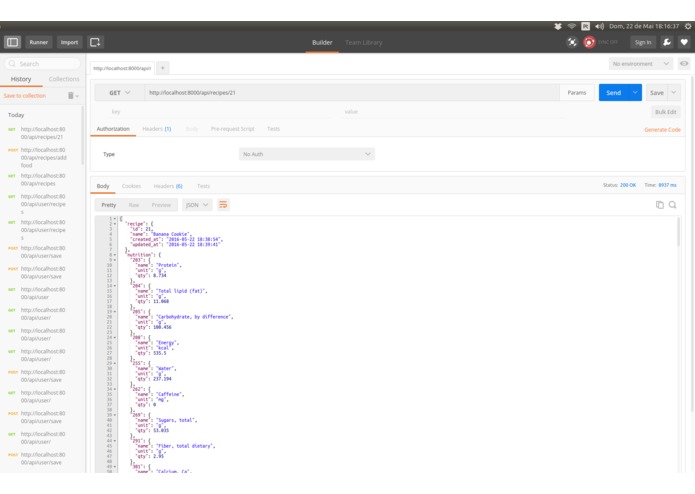Viewport: 695px width, 494px height.
Task: Open the Send button's arrow dropdown
Action: click(x=635, y=93)
